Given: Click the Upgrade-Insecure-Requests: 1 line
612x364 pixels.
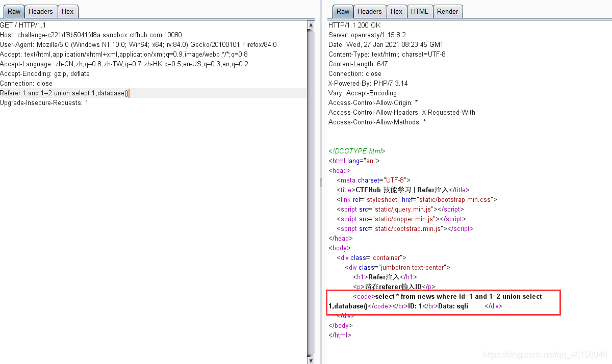Looking at the screenshot, I should [x=44, y=102].
